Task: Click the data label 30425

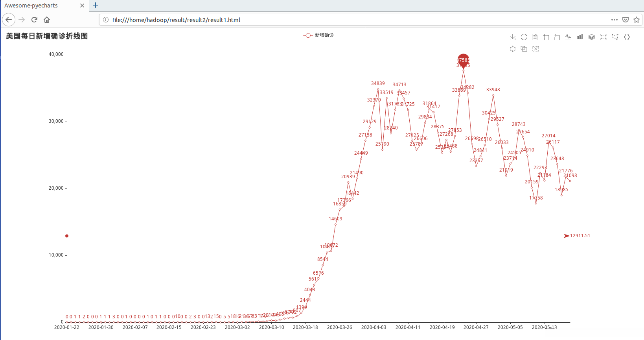Action: tap(489, 113)
